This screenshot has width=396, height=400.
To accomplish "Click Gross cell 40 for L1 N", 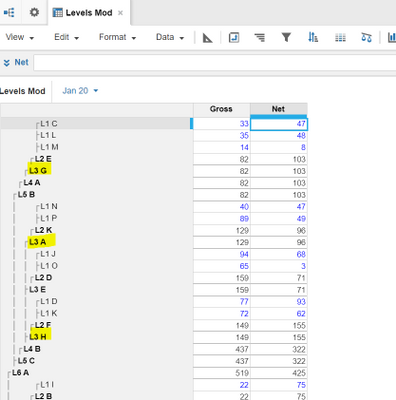I will click(222, 207).
